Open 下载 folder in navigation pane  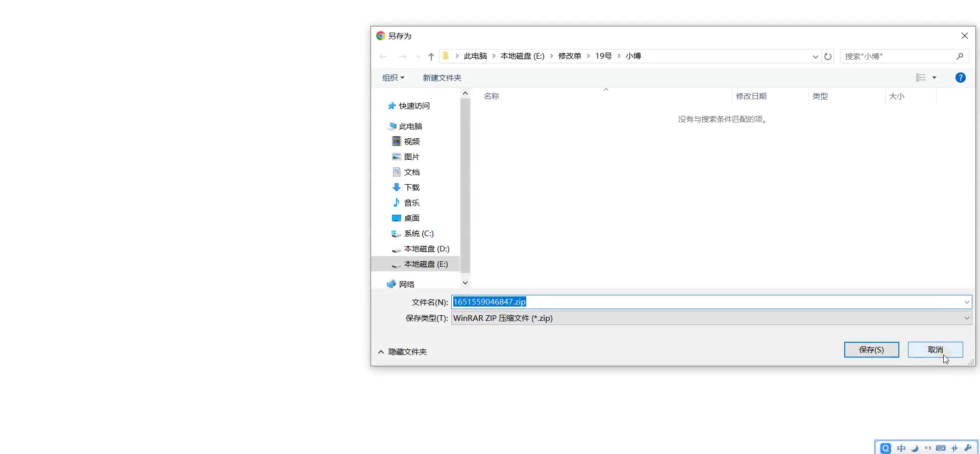(406, 187)
